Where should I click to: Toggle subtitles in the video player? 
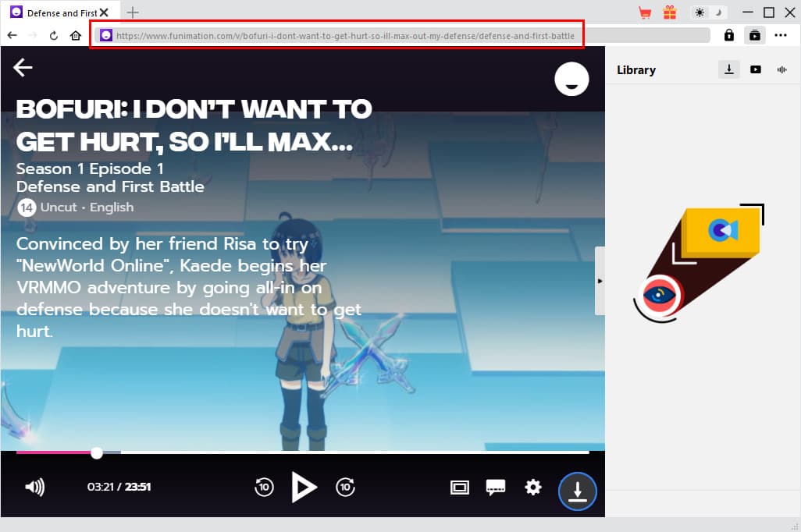[496, 487]
